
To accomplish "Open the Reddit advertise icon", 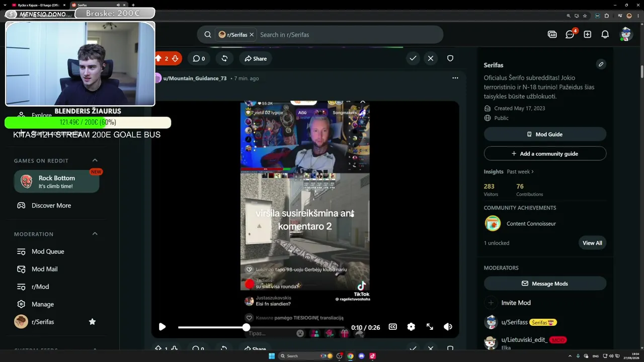I will coord(552,34).
